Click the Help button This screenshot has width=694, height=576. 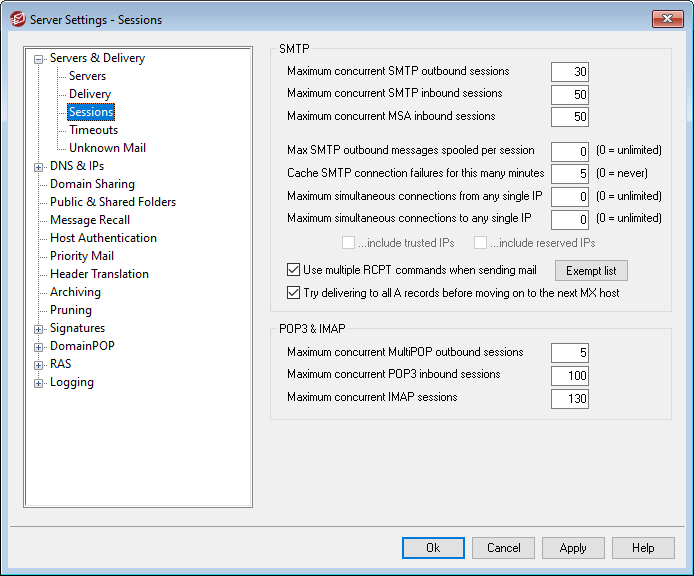click(x=643, y=548)
